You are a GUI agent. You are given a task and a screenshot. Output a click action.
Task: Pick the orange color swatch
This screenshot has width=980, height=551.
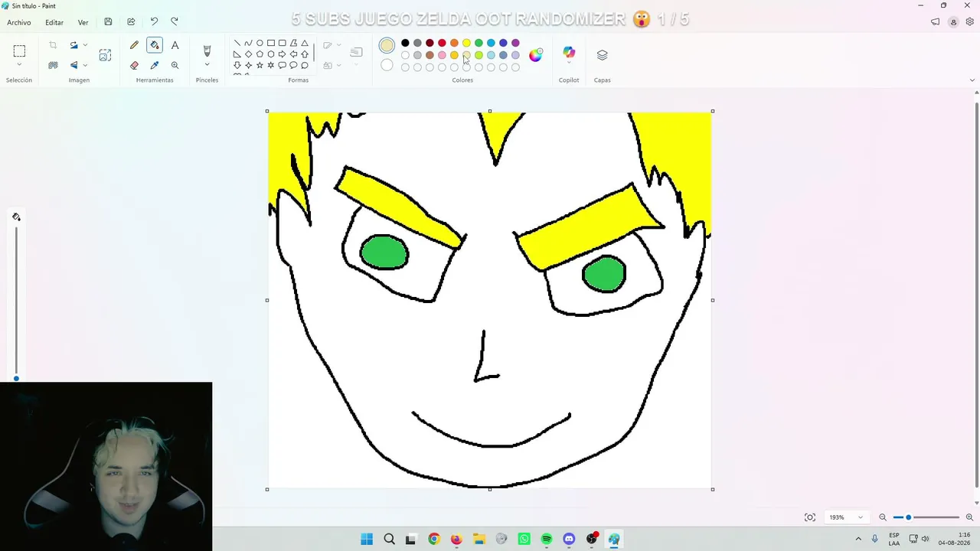[454, 43]
